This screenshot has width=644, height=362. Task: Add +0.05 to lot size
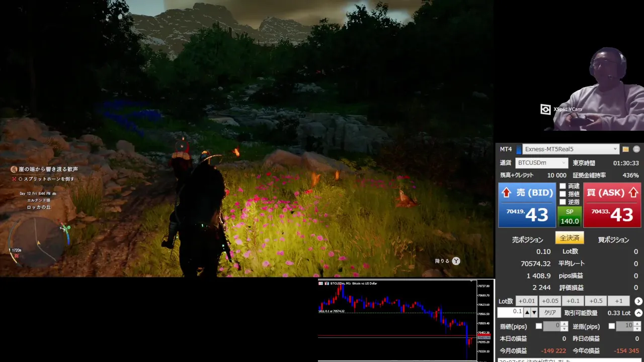[x=550, y=301]
